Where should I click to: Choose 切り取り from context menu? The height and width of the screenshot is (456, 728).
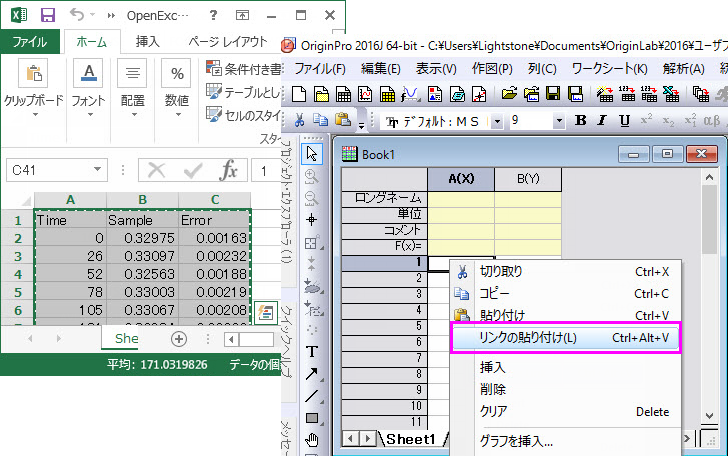click(x=565, y=272)
